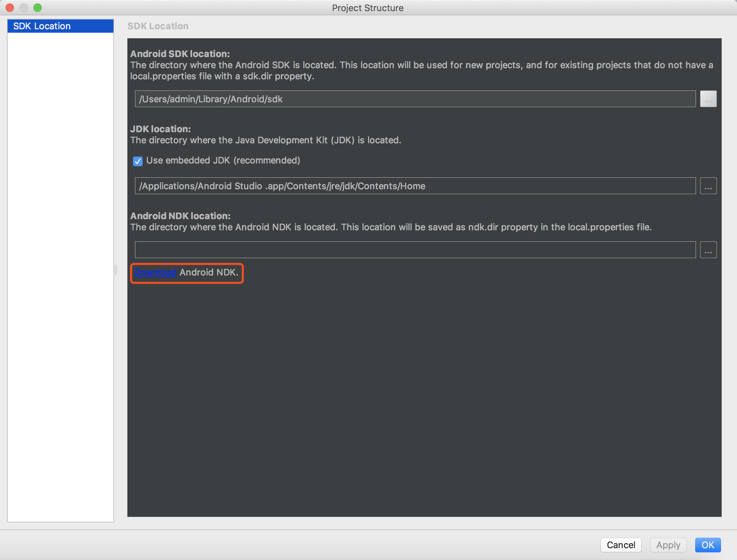Browse for Android NDK location folder
737x560 pixels.
708,250
